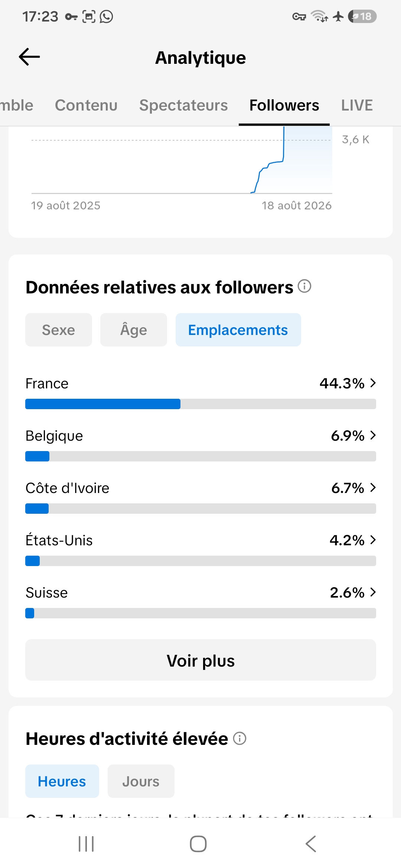Select the Âge filter chip
The height and width of the screenshot is (868, 401).
coord(134,330)
